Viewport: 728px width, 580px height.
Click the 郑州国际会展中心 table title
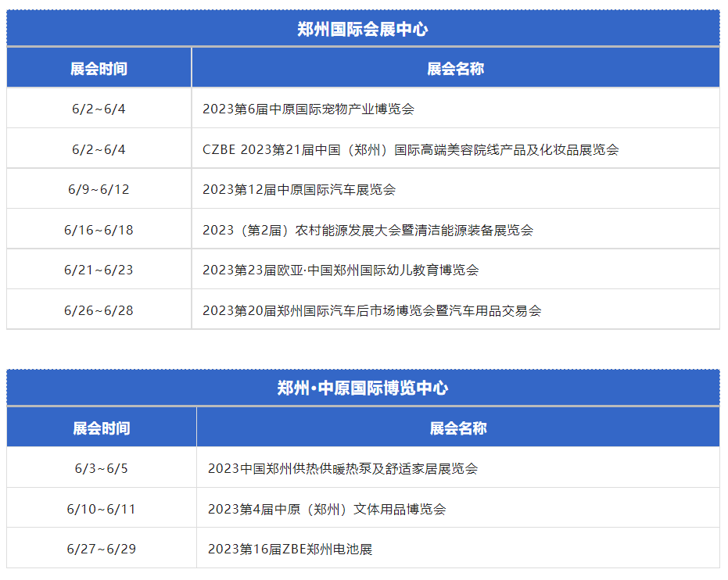pyautogui.click(x=363, y=29)
